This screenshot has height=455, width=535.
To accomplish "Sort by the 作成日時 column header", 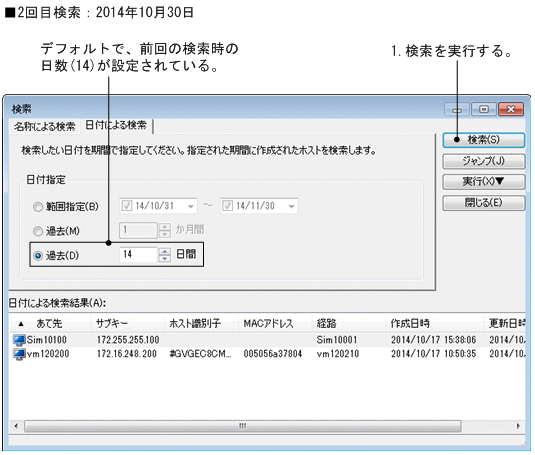I will [435, 323].
